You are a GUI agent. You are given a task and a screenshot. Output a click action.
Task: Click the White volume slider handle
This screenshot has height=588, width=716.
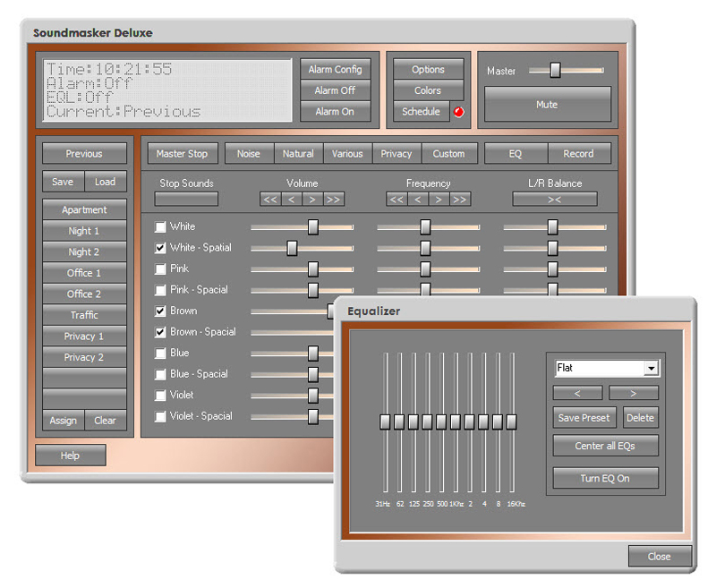pos(313,227)
